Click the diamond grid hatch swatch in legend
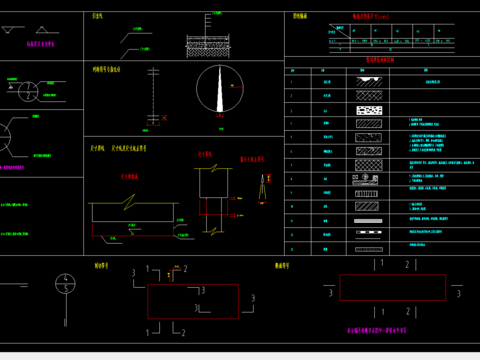 369,165
